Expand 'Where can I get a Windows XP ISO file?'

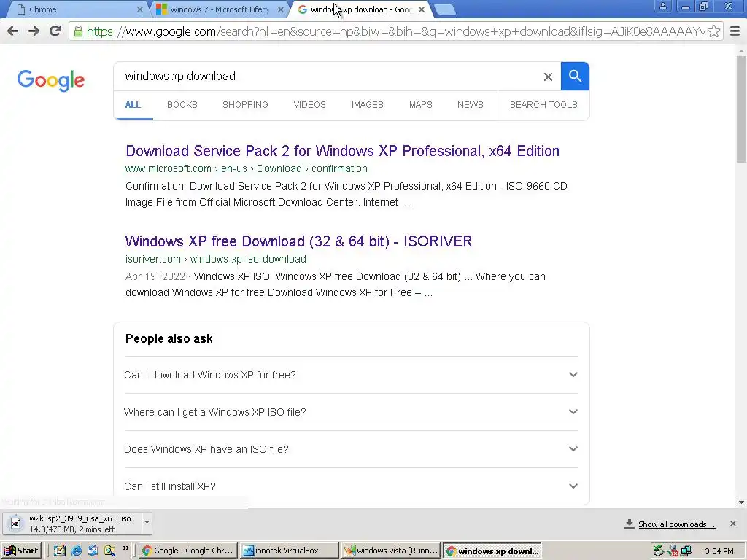click(351, 412)
